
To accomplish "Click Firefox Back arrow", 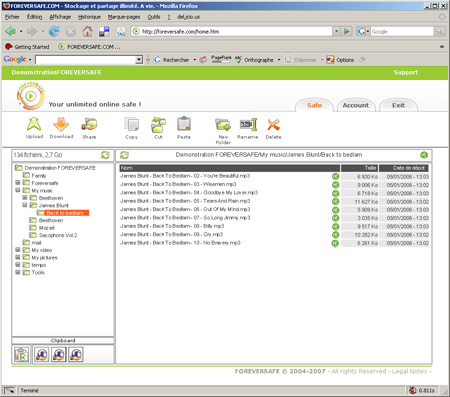I will 11,31.
